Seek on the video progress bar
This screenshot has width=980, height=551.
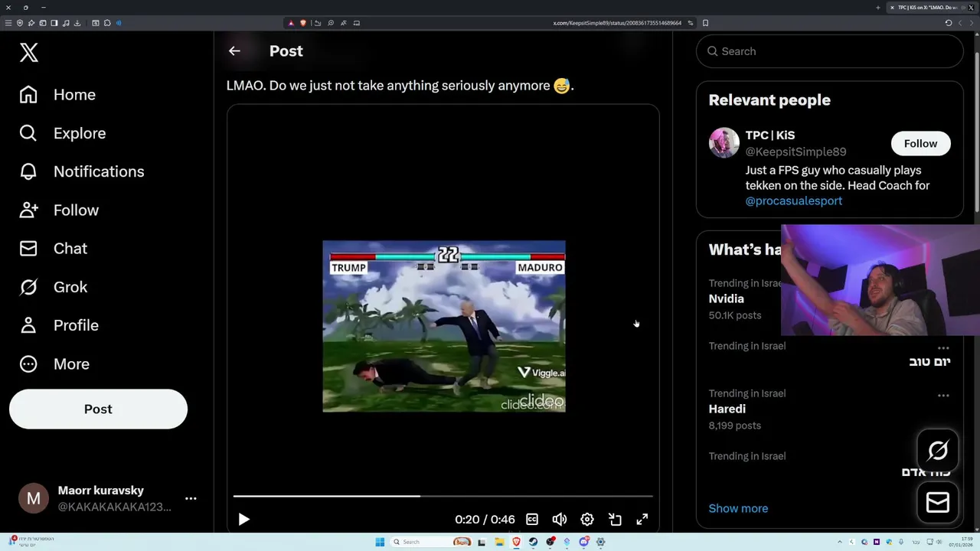pyautogui.click(x=443, y=496)
